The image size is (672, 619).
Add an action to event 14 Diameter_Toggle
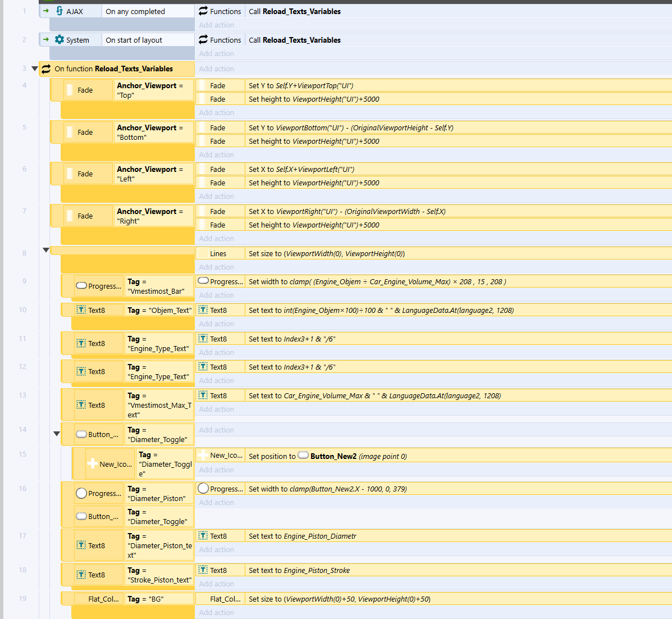(217, 430)
